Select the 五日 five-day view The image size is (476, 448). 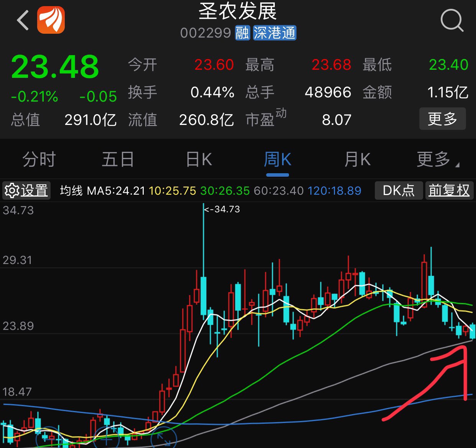[x=118, y=159]
